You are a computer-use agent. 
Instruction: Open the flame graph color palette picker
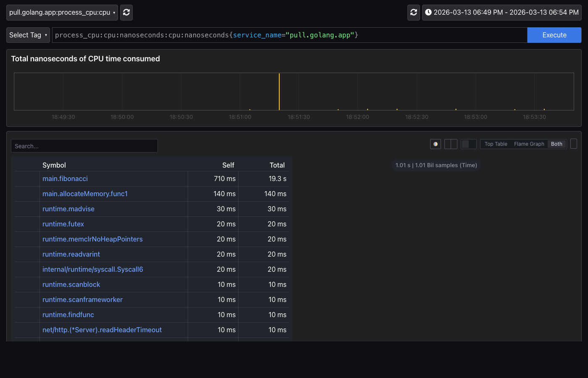click(x=436, y=144)
